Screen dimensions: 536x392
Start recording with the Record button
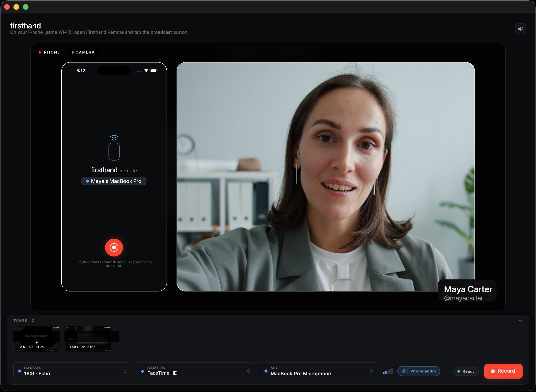(503, 371)
